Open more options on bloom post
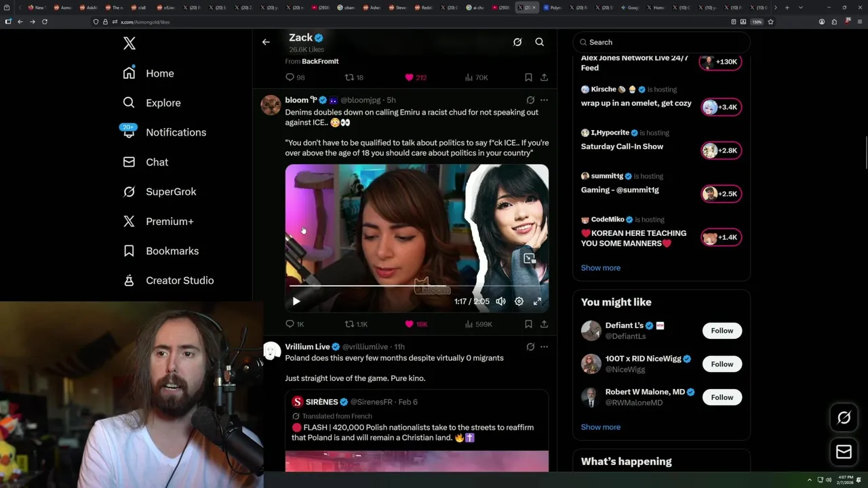This screenshot has height=488, width=868. pyautogui.click(x=544, y=100)
